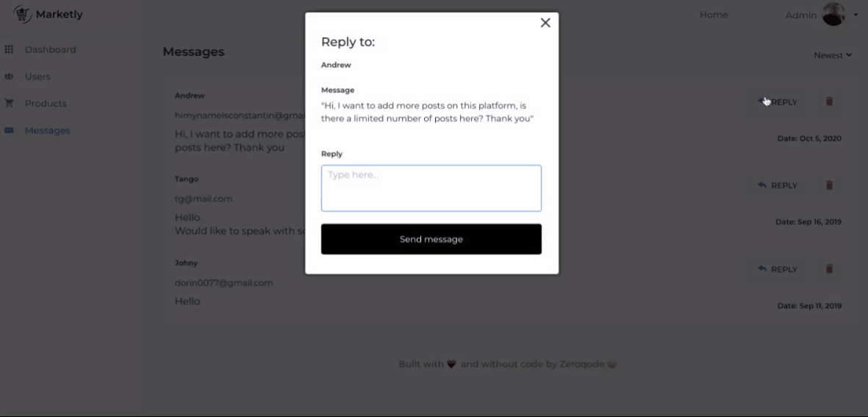Click the Dashboard grid icon
The height and width of the screenshot is (417, 868).
tap(10, 50)
